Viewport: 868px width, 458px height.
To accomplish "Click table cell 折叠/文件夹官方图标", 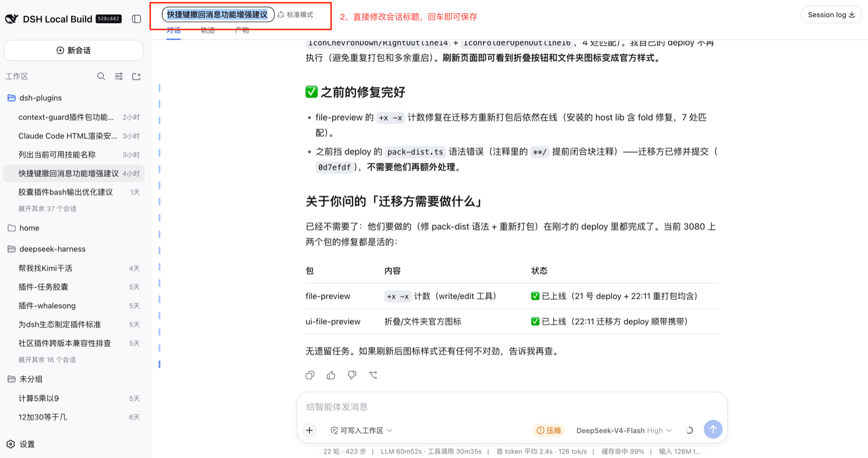I will 423,322.
